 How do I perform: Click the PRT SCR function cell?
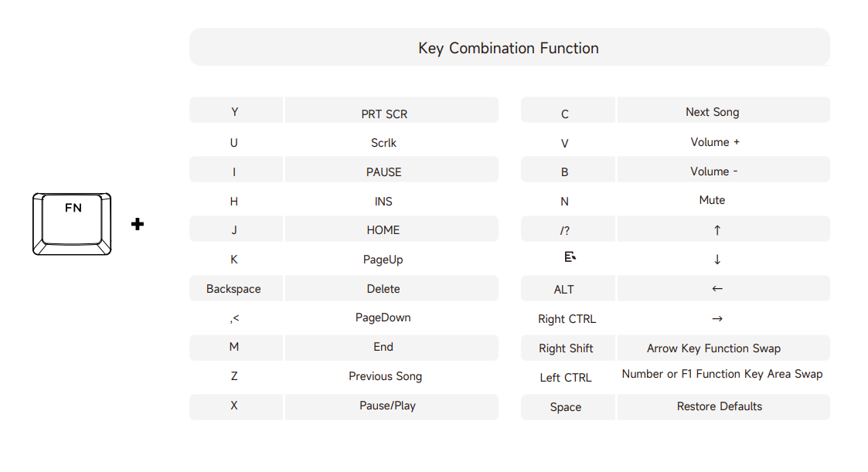(391, 110)
